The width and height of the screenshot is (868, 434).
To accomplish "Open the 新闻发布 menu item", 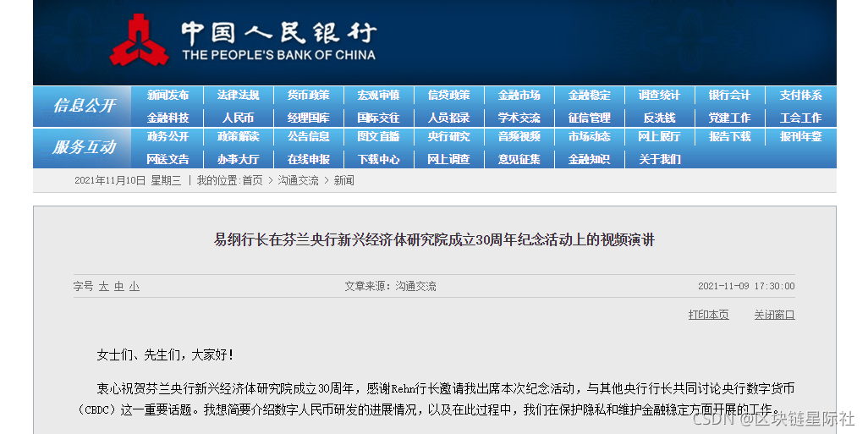I will (x=168, y=96).
